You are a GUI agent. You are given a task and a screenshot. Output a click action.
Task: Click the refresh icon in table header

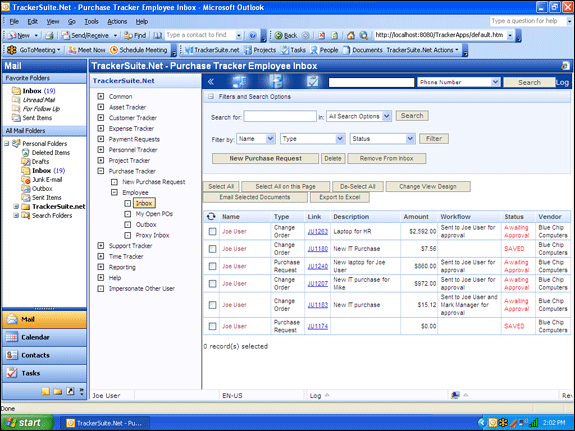[x=211, y=216]
